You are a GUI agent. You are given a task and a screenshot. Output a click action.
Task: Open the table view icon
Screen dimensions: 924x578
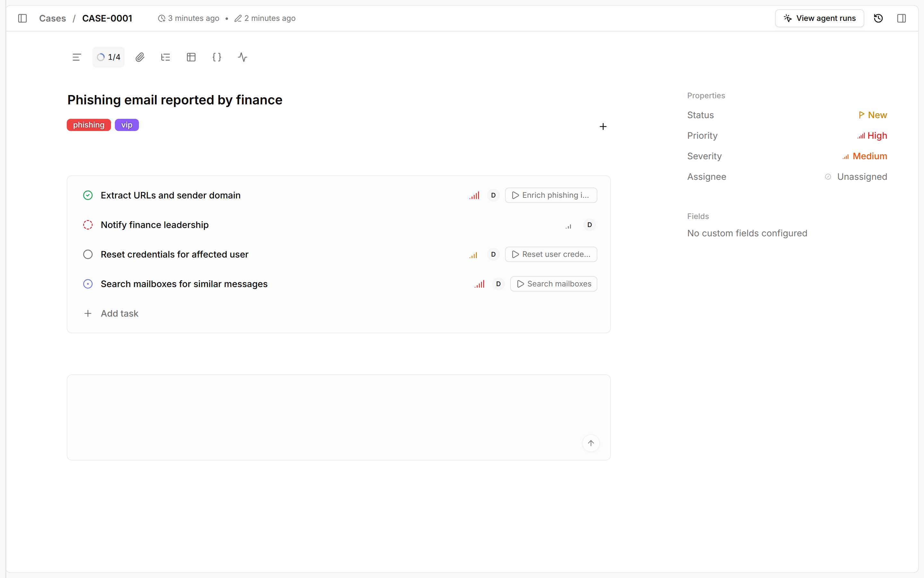pyautogui.click(x=191, y=57)
